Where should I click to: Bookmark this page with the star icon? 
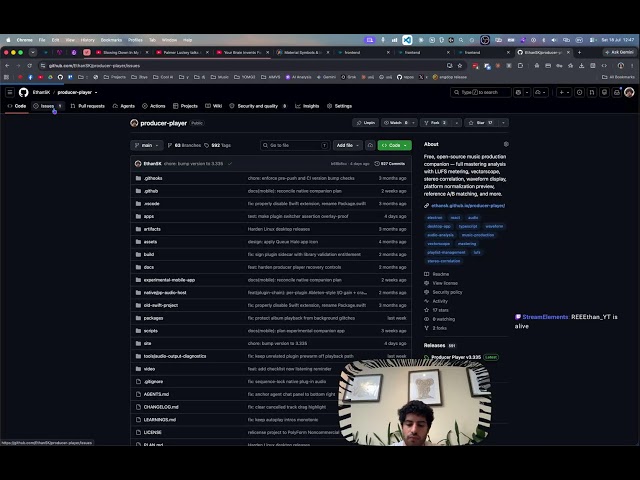[460, 66]
